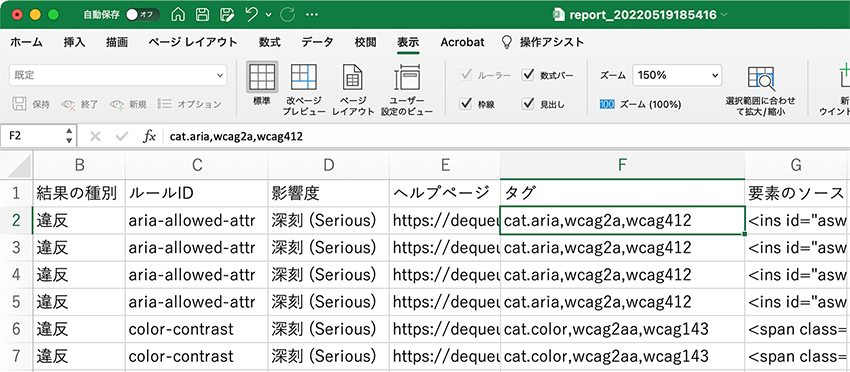Click cell ヘルプページ
The width and height of the screenshot is (850, 372).
tap(445, 193)
